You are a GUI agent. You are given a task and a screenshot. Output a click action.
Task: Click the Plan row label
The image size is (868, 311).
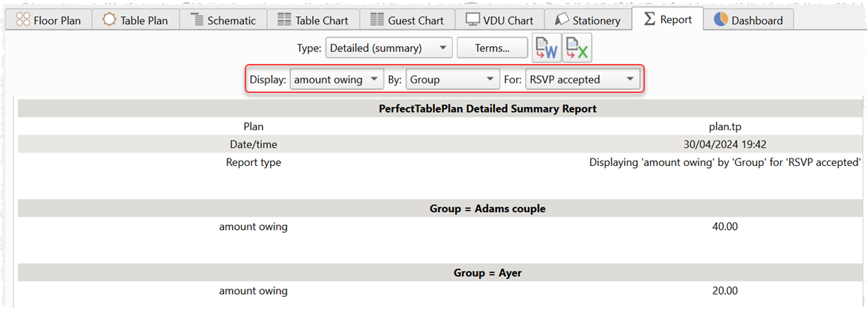(x=254, y=126)
